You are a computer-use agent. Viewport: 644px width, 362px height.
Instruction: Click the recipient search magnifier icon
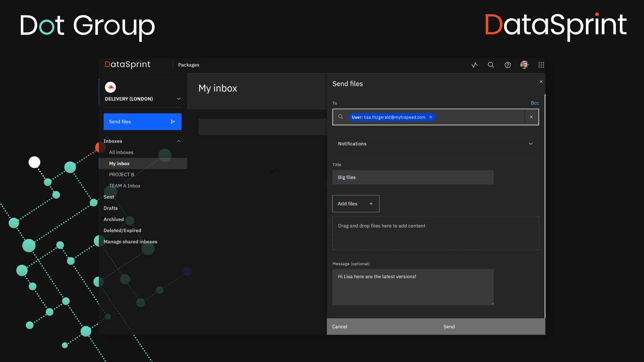(x=340, y=117)
